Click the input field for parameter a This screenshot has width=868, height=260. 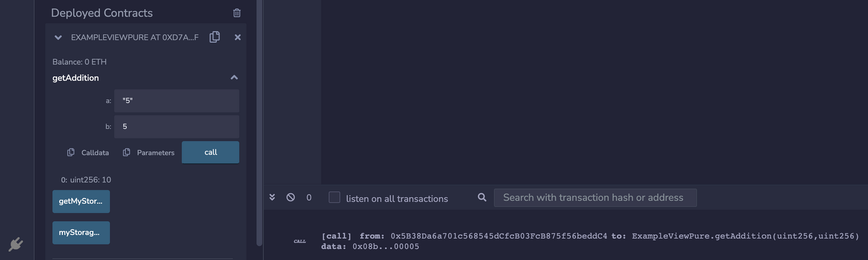[x=176, y=101]
